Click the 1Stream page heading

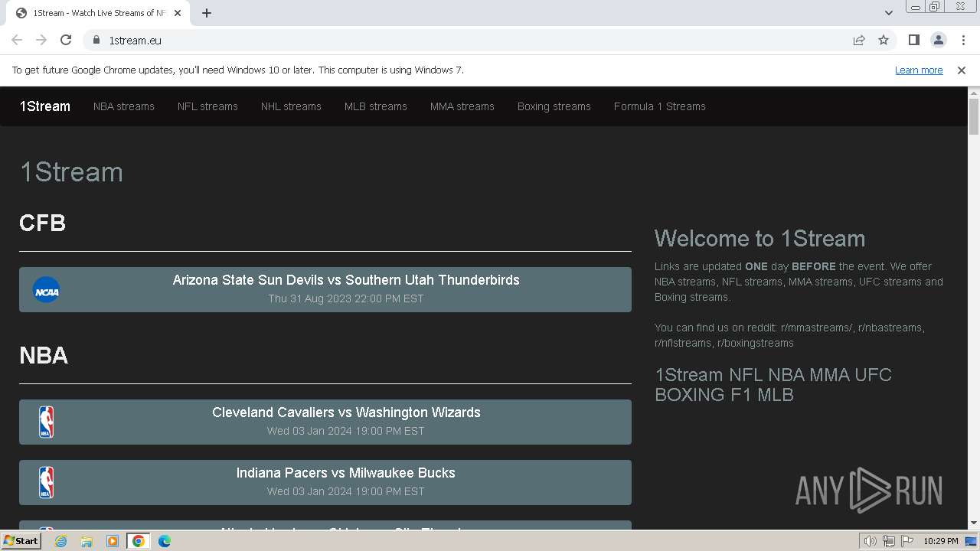click(x=71, y=172)
